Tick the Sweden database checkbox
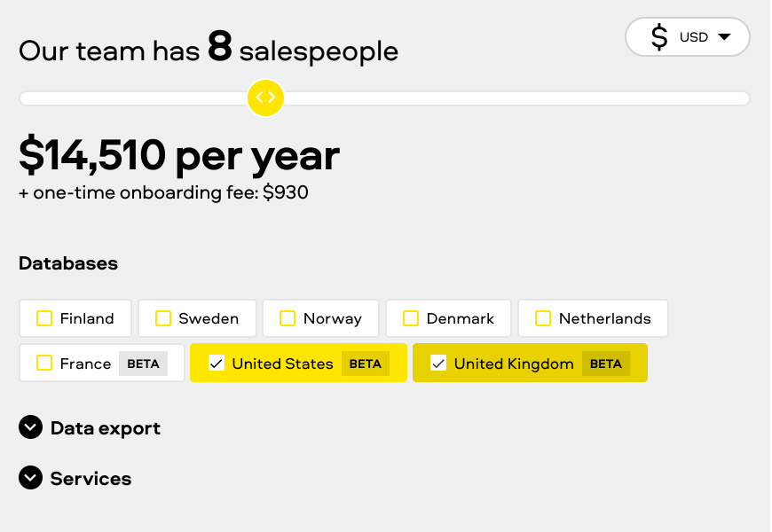Screen dimensions: 772x532 pyautogui.click(x=163, y=318)
